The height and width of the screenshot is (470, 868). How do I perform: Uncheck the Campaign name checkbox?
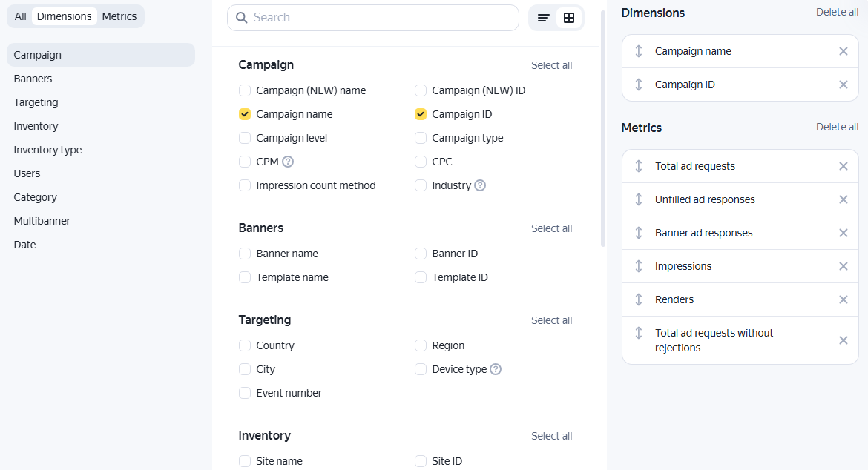click(245, 114)
